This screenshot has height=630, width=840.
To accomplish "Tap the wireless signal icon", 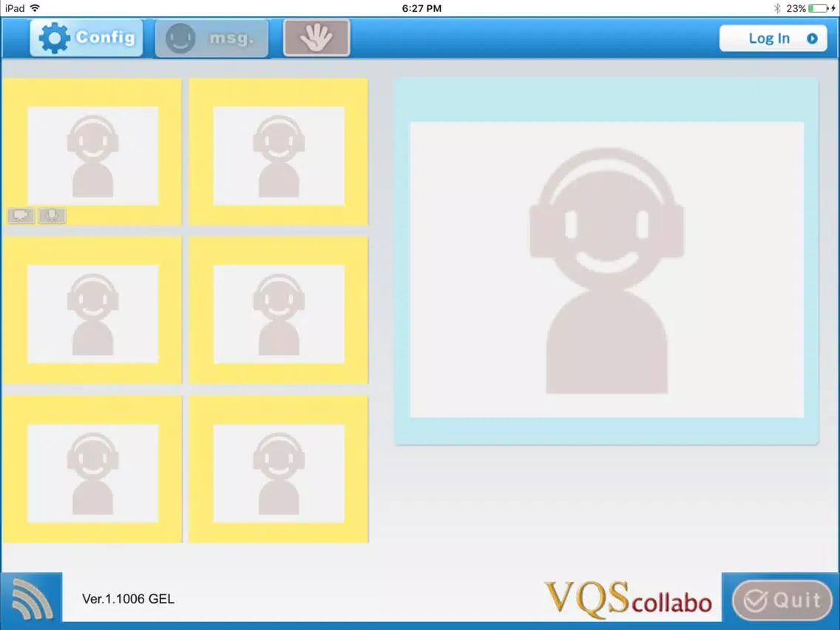I will (x=32, y=598).
